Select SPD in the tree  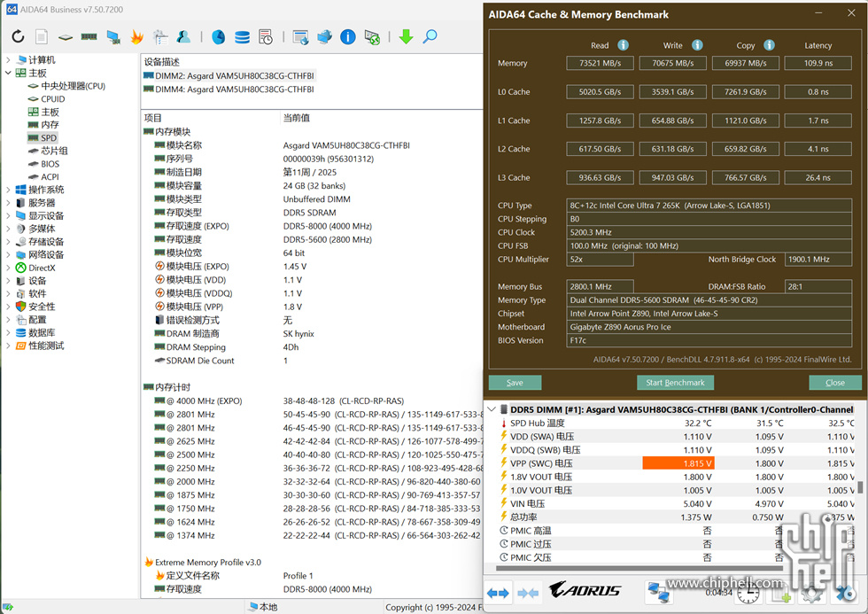point(48,138)
